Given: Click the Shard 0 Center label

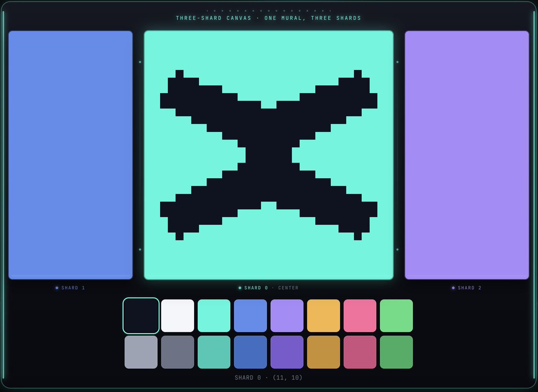Looking at the screenshot, I should 269,288.
